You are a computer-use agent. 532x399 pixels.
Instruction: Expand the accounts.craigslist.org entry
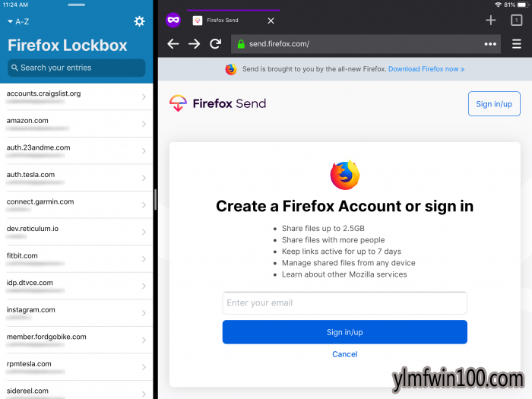pos(76,97)
